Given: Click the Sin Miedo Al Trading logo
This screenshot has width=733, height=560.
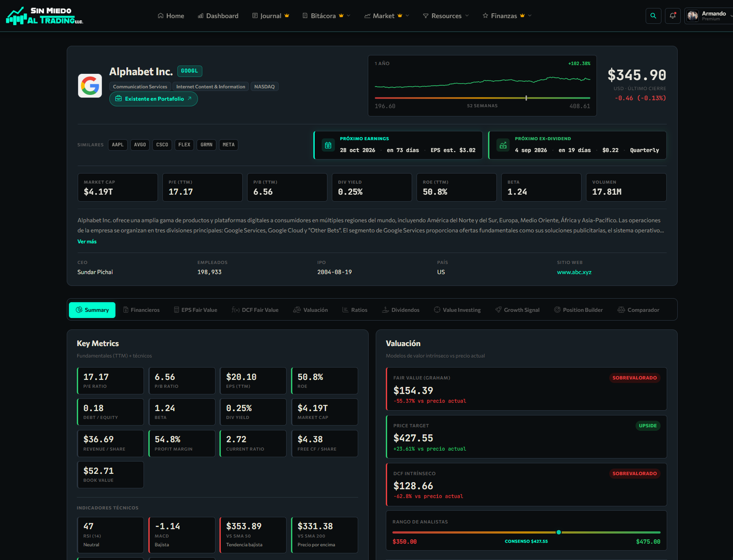Looking at the screenshot, I should tap(44, 16).
